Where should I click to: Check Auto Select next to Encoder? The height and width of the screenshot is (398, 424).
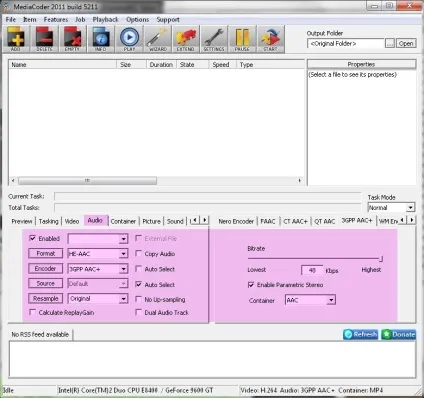tap(138, 269)
